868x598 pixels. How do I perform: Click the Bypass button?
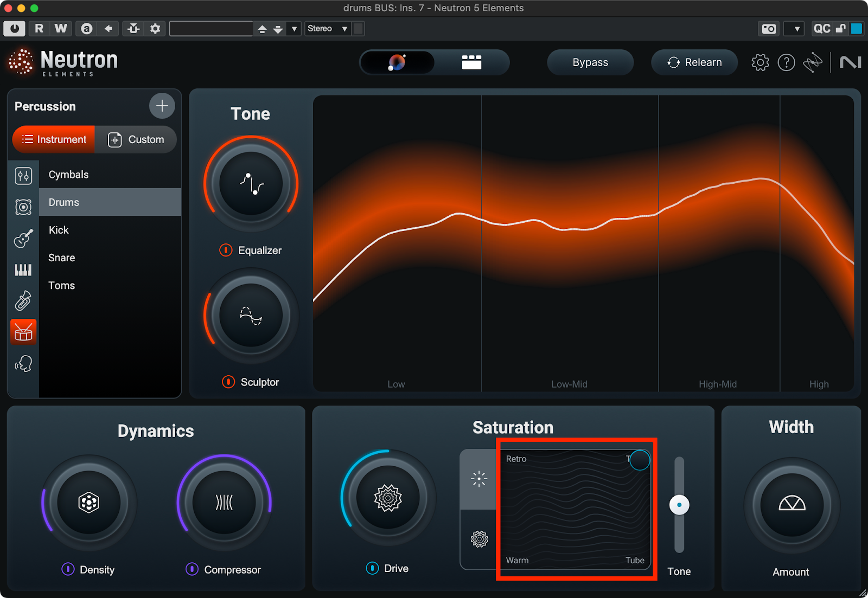pyautogui.click(x=590, y=62)
